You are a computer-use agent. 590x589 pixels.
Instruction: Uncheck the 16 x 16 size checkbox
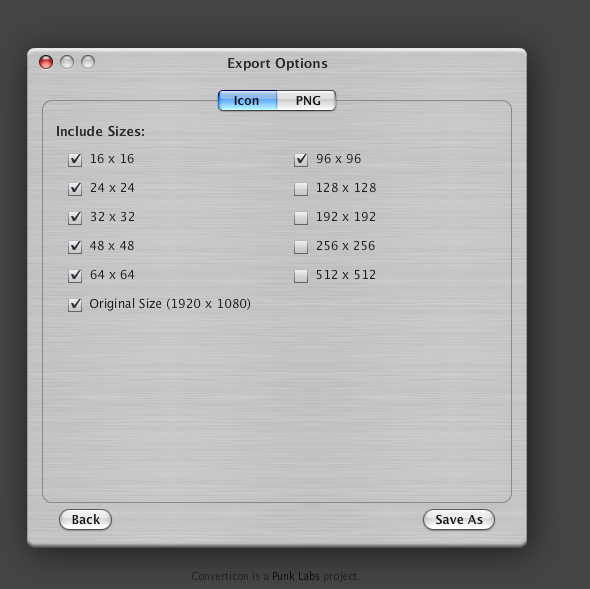point(75,160)
